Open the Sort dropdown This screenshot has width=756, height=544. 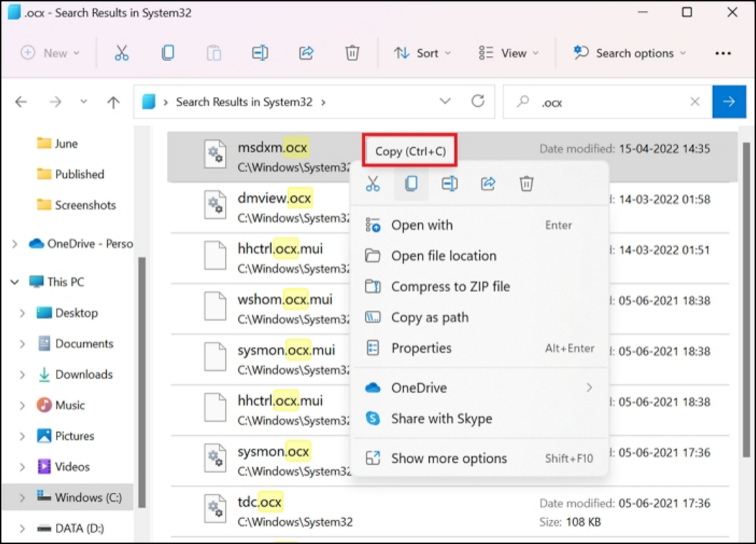coord(422,52)
